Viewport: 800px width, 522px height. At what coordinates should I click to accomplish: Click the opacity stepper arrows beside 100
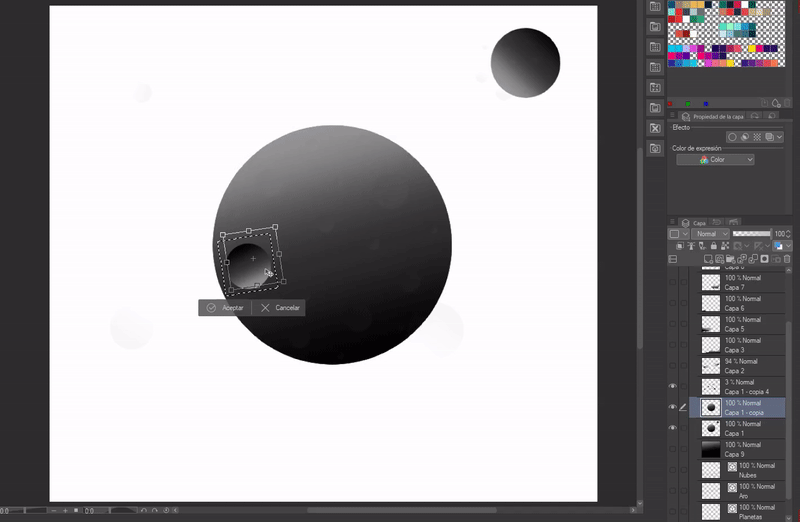pos(788,234)
